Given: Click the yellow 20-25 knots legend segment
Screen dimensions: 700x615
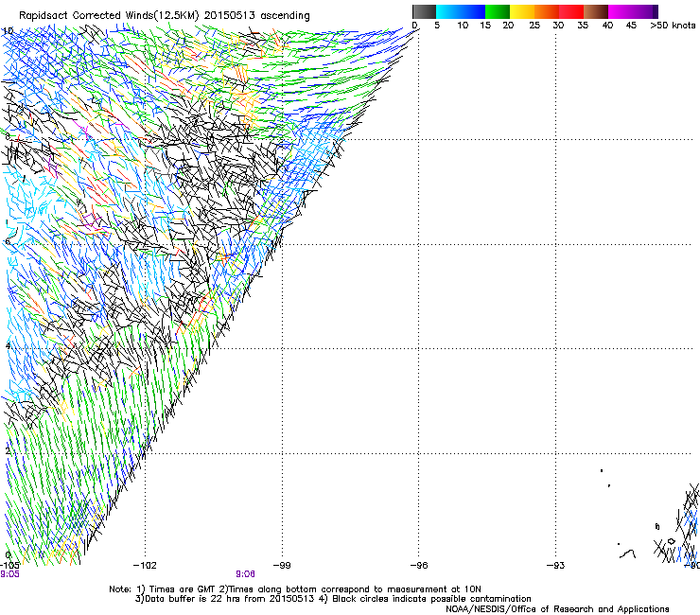Looking at the screenshot, I should point(522,11).
